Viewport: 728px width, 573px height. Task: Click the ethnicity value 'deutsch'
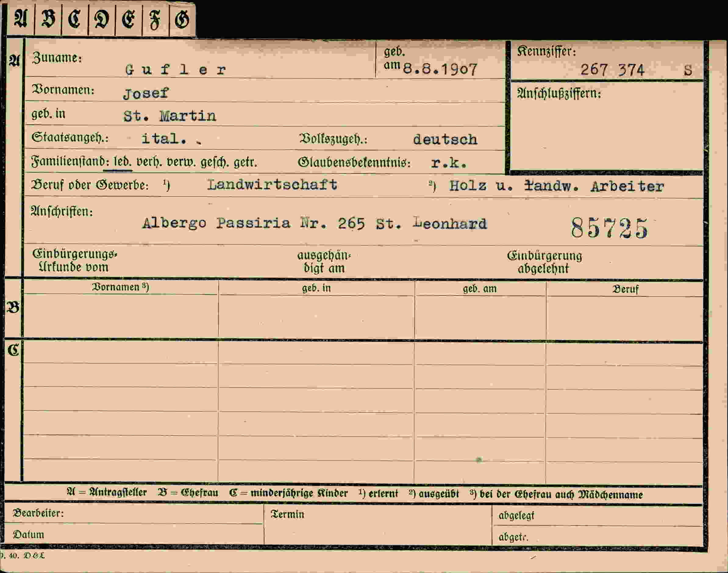[x=445, y=139]
